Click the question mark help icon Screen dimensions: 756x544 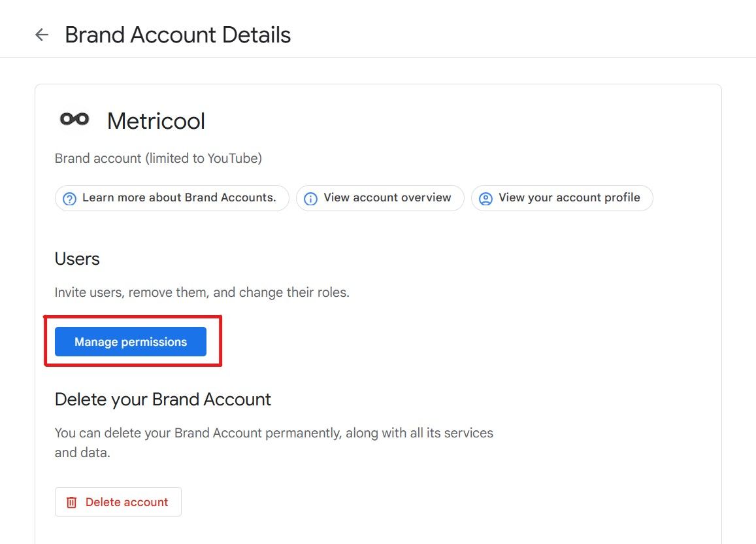[70, 199]
